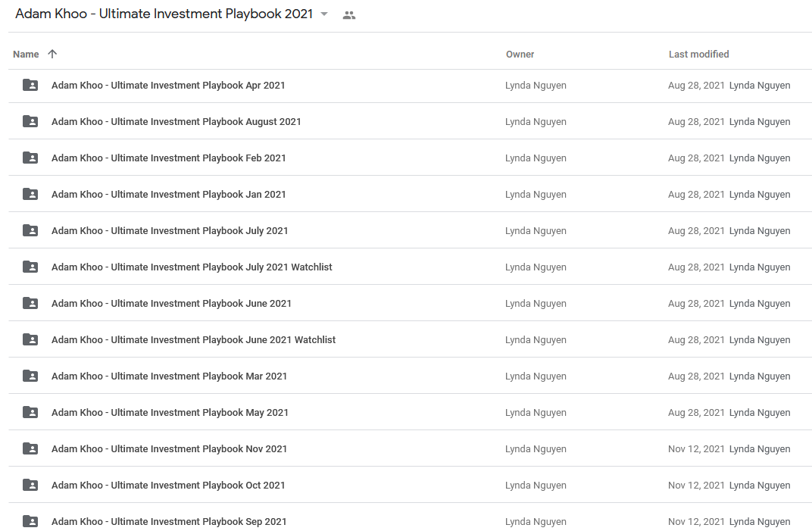Click Aug 28, 2021 date in August 2021 row
Image resolution: width=812 pixels, height=531 pixels.
tap(696, 122)
